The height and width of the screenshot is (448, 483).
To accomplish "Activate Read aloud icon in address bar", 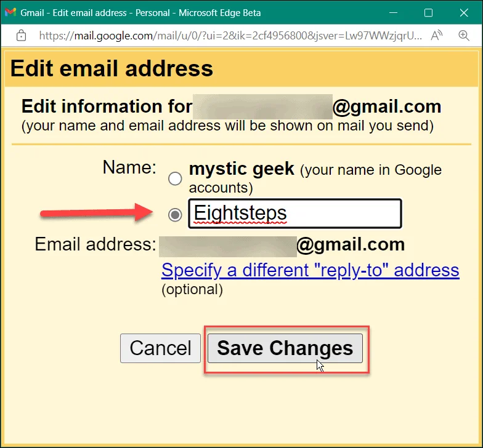I will point(436,36).
